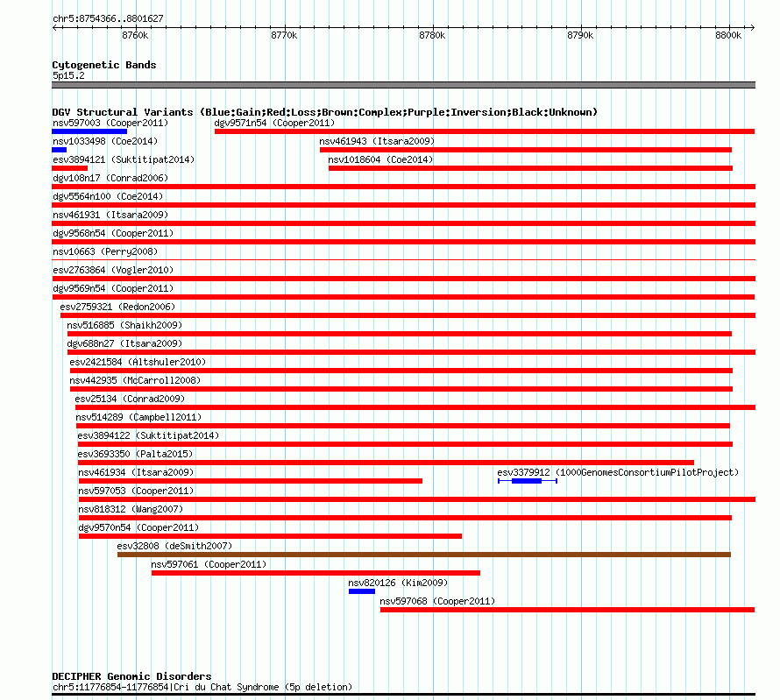Select esv3693350 (Palta2015) label
This screenshot has height=700, width=780.
click(x=135, y=454)
